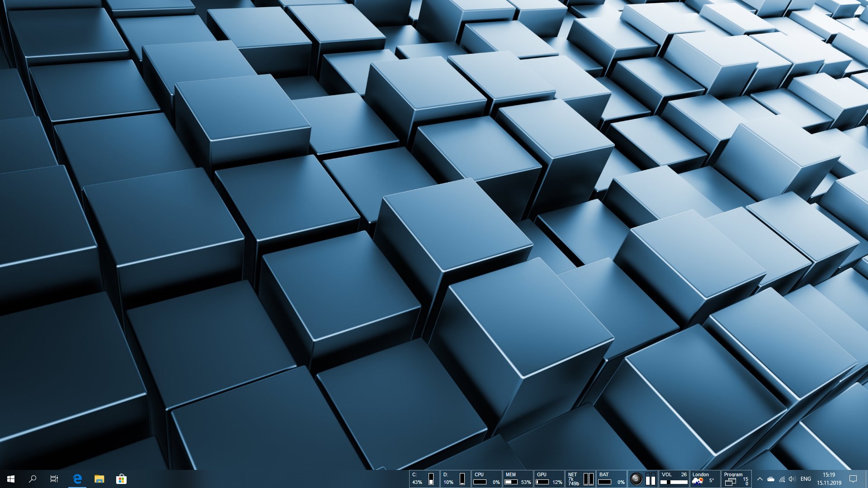Click the taskbar search magnifier icon
868x488 pixels.
(33, 479)
